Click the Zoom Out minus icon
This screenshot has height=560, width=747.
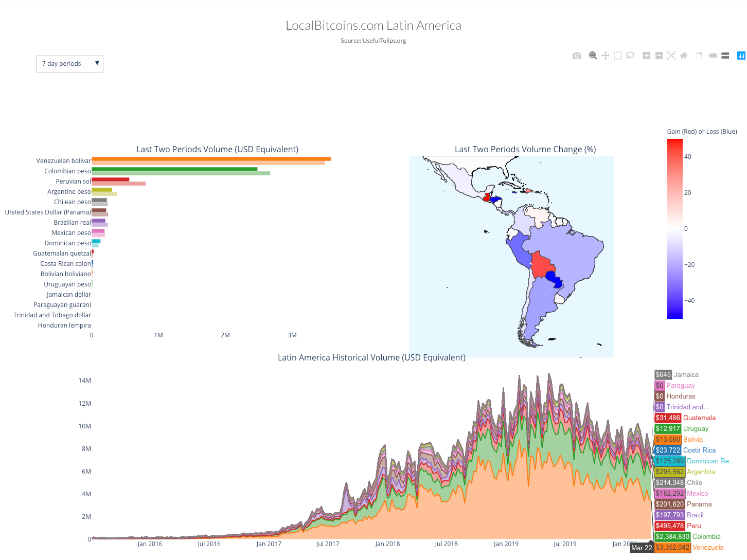[659, 56]
